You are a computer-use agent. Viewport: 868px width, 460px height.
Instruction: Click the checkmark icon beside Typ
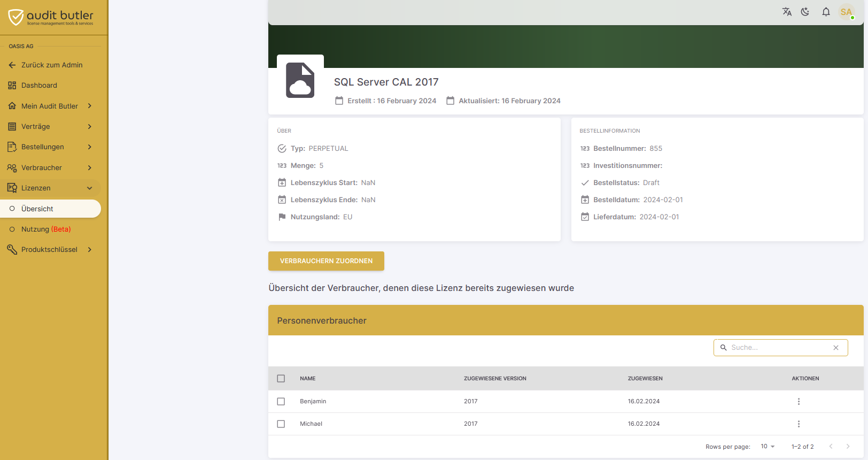(x=282, y=149)
